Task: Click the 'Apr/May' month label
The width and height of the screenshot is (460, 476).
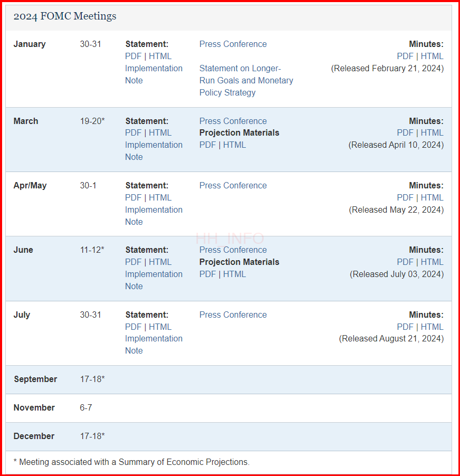Action: (30, 185)
